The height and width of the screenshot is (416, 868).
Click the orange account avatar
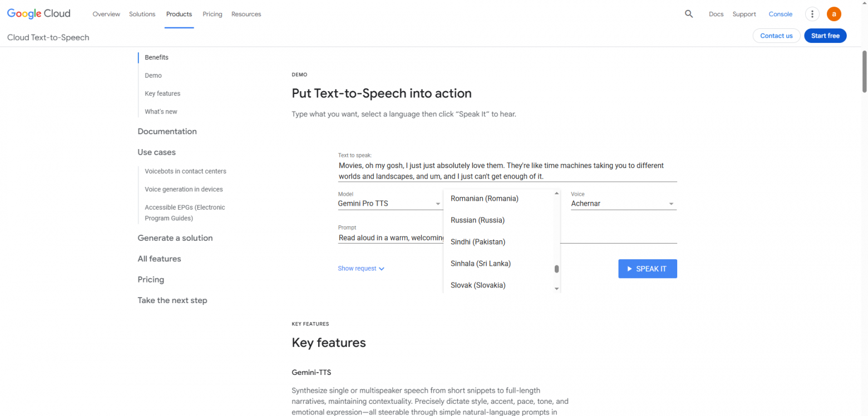pyautogui.click(x=834, y=14)
